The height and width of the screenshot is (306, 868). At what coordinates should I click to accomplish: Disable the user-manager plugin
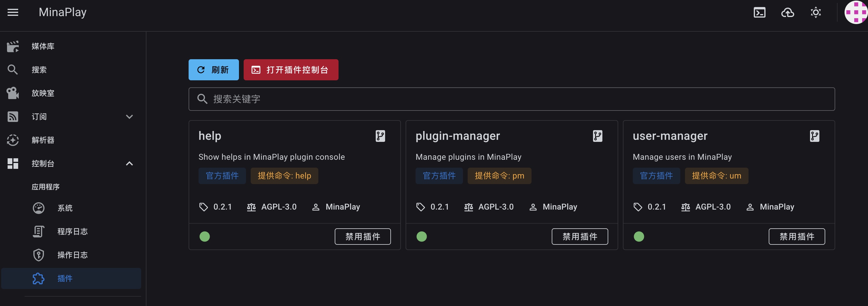click(x=797, y=237)
